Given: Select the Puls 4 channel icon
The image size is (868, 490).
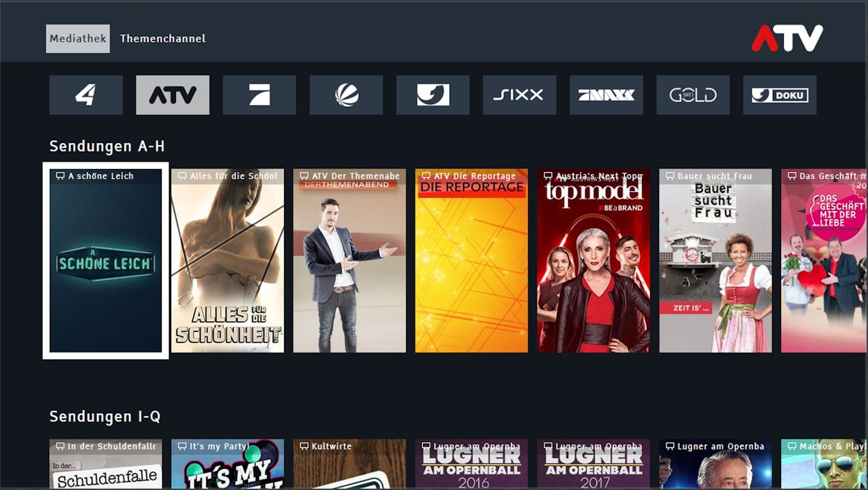Looking at the screenshot, I should coord(86,95).
